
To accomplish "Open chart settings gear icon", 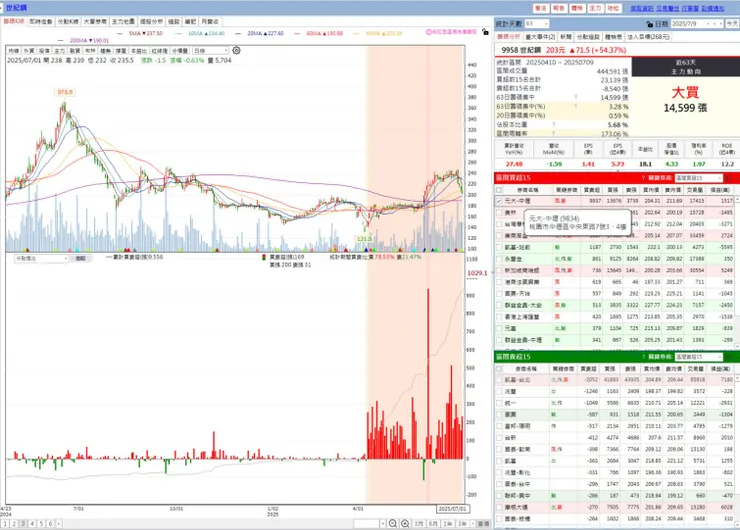I will pos(236,50).
